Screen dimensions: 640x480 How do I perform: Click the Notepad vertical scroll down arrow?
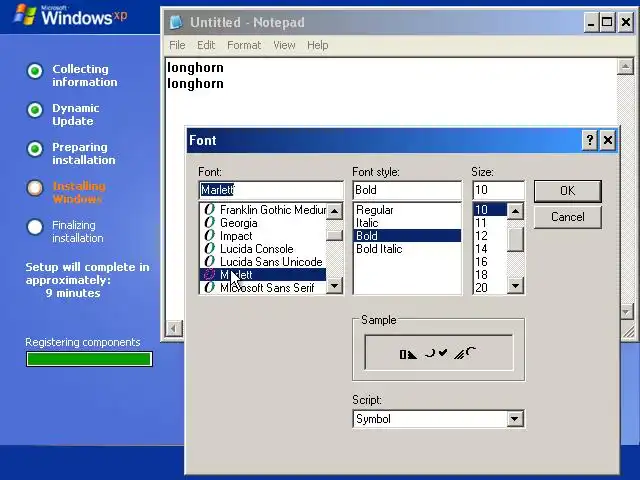point(626,312)
